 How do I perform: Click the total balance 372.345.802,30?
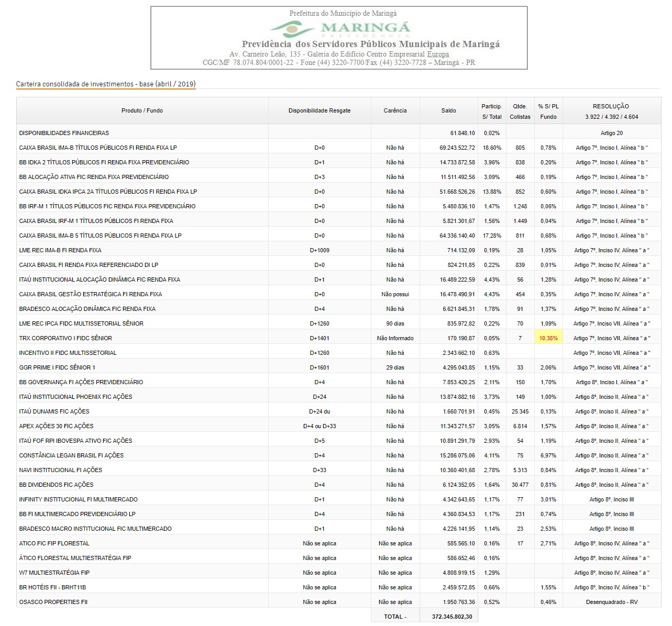tap(451, 617)
